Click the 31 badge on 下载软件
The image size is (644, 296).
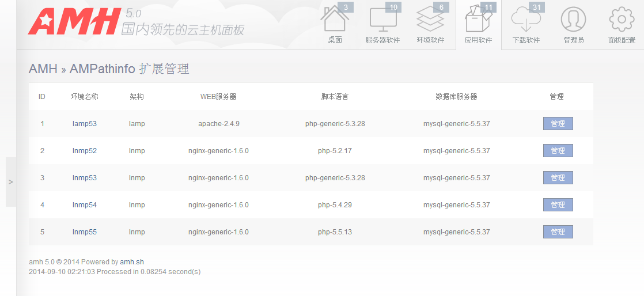coord(536,7)
